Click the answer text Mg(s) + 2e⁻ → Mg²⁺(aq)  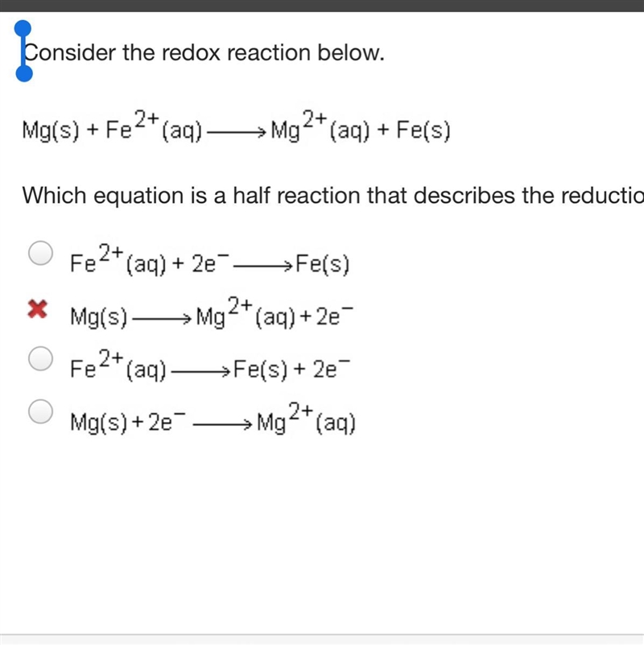pos(213,419)
